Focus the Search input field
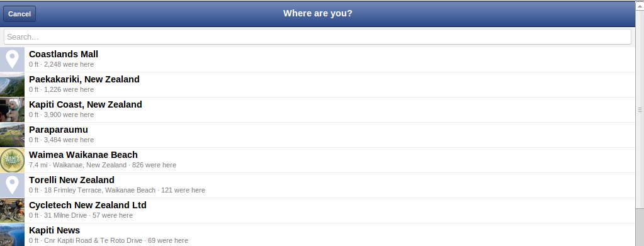644x246 pixels. tap(317, 37)
